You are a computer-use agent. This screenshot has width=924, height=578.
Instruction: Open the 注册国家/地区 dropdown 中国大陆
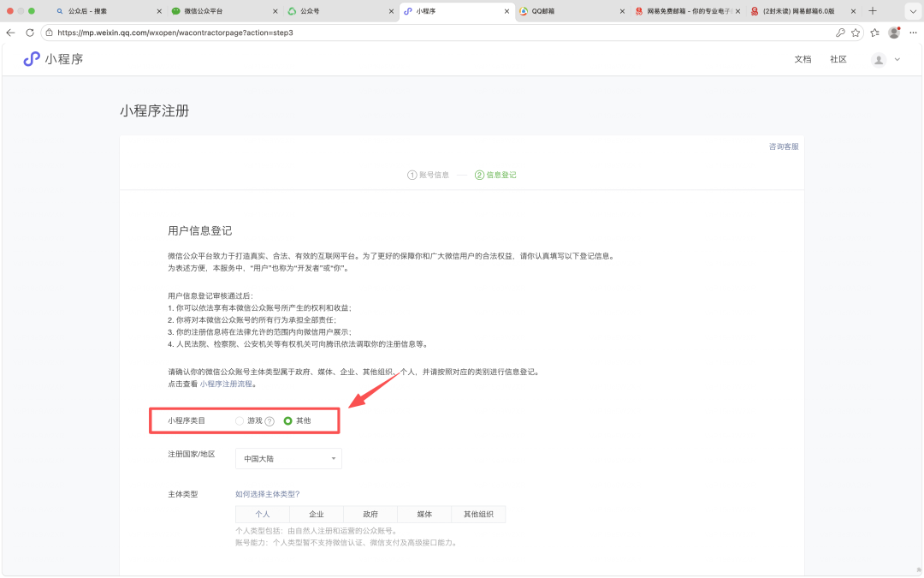coord(288,458)
